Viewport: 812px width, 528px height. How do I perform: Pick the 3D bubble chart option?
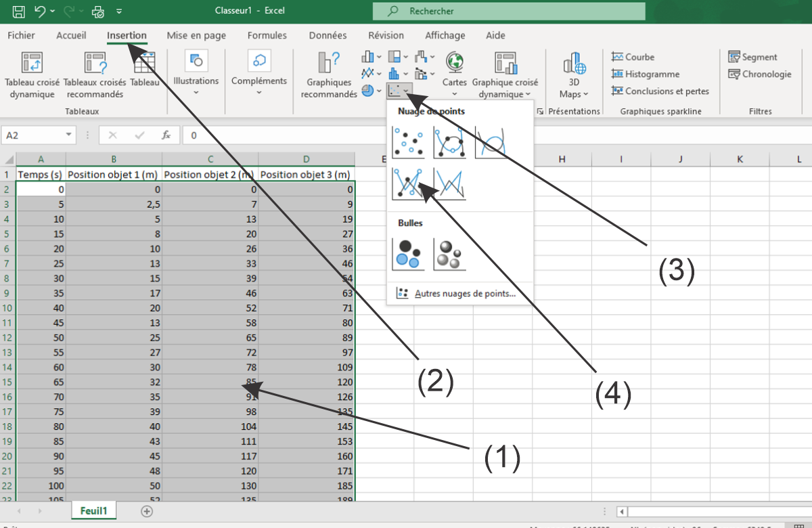pyautogui.click(x=449, y=255)
